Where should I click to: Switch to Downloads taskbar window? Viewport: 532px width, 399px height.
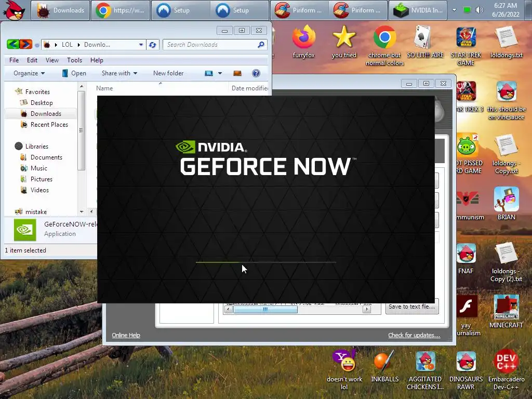coord(61,10)
